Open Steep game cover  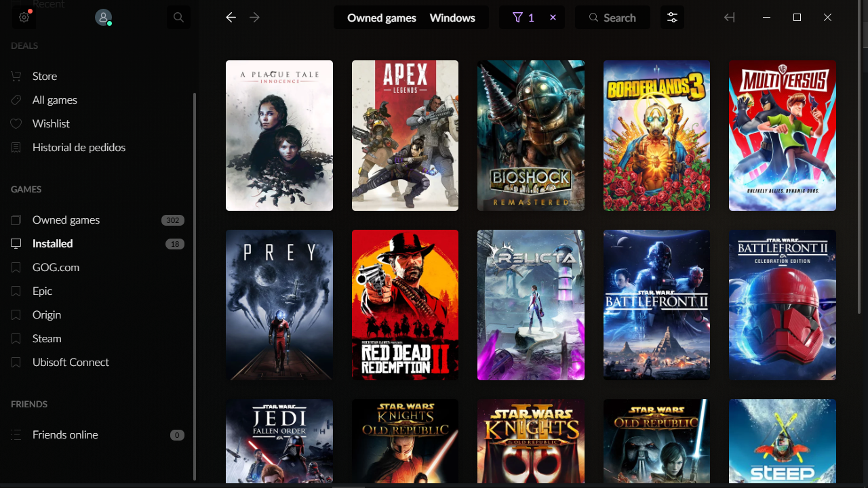(x=783, y=441)
